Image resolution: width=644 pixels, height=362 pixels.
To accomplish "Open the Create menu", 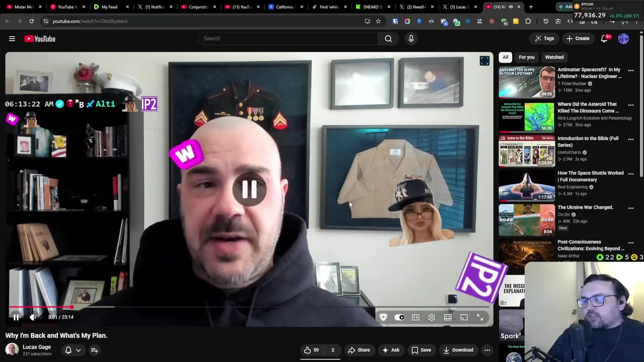I will coord(577,39).
